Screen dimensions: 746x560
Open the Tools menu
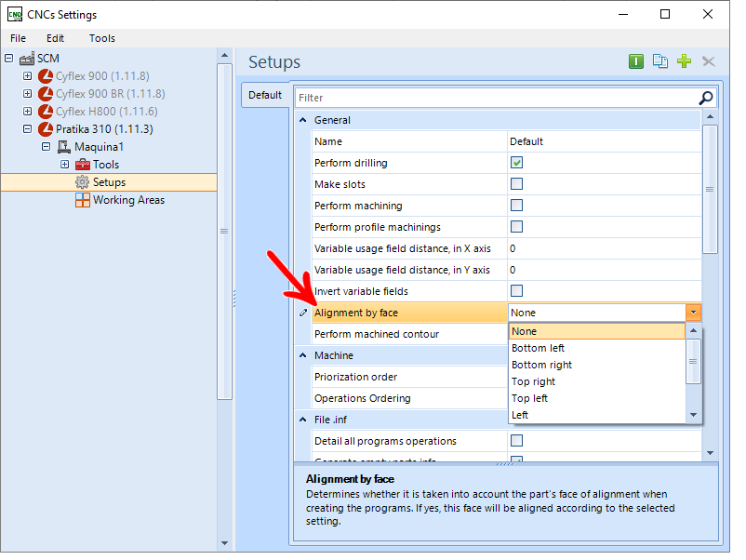[102, 38]
